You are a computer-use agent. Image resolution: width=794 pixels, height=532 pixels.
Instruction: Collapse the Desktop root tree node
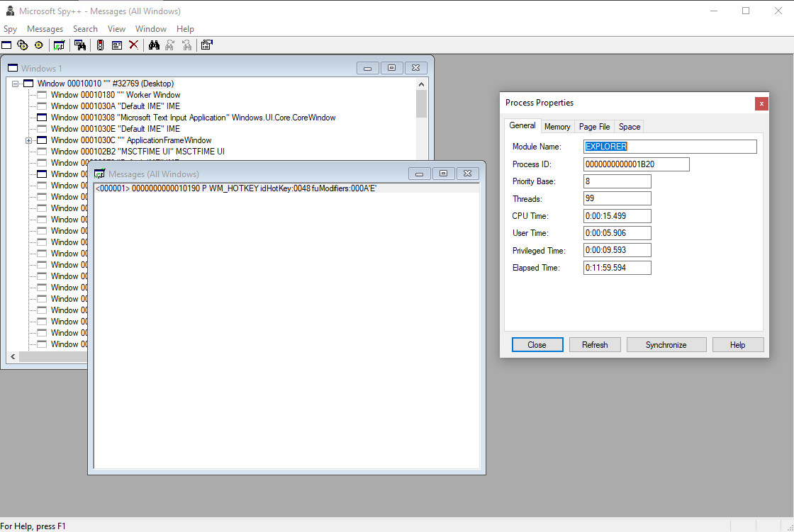(x=15, y=84)
